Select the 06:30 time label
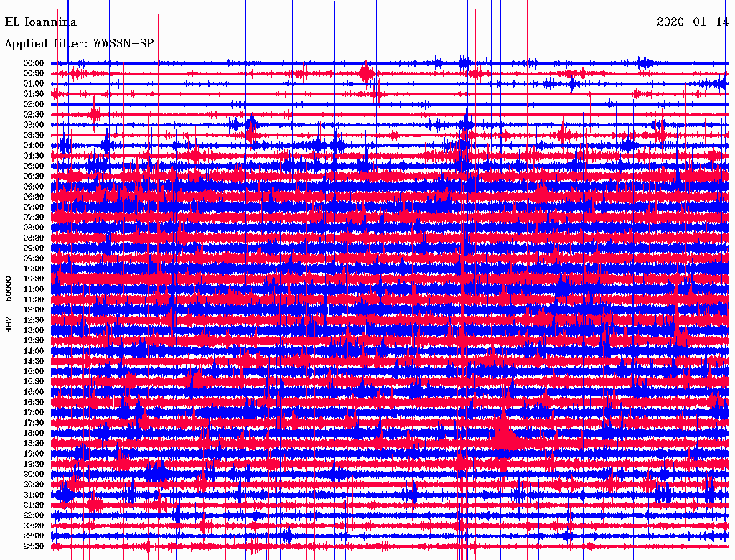 point(33,197)
